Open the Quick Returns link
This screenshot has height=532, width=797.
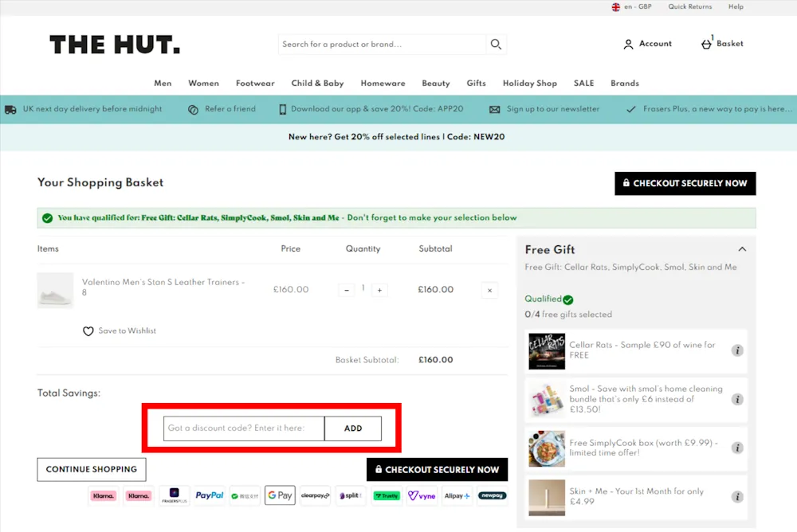coord(689,7)
